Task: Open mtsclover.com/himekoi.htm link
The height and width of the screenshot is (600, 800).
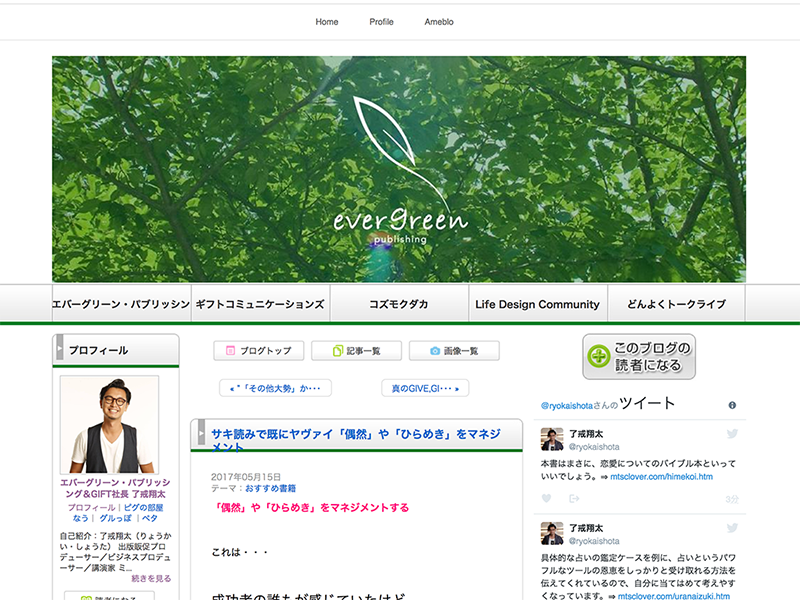Action: [x=661, y=477]
